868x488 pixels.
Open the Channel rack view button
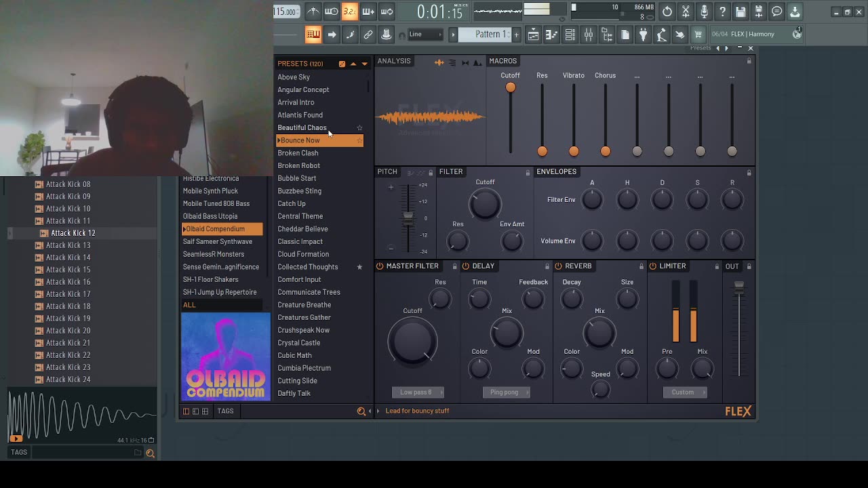pyautogui.click(x=570, y=35)
